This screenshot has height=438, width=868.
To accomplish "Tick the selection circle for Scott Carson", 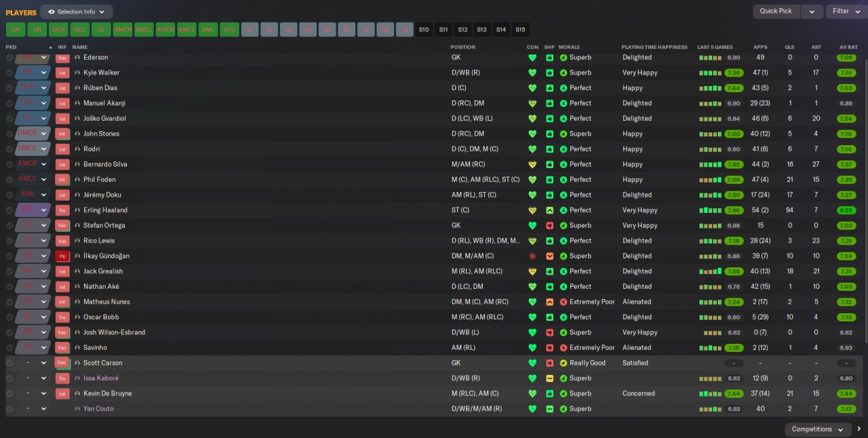I will [9, 363].
